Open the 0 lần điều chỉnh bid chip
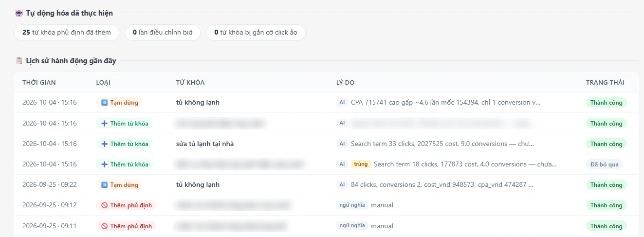 pyautogui.click(x=163, y=33)
